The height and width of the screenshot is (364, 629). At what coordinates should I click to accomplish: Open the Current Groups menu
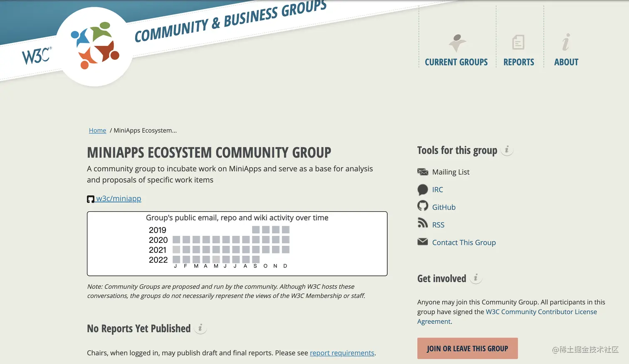[456, 62]
